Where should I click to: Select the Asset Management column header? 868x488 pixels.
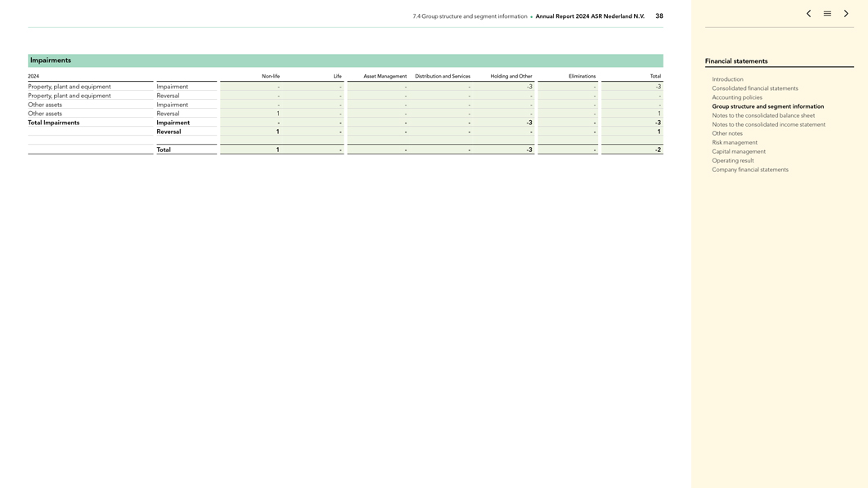coord(385,76)
